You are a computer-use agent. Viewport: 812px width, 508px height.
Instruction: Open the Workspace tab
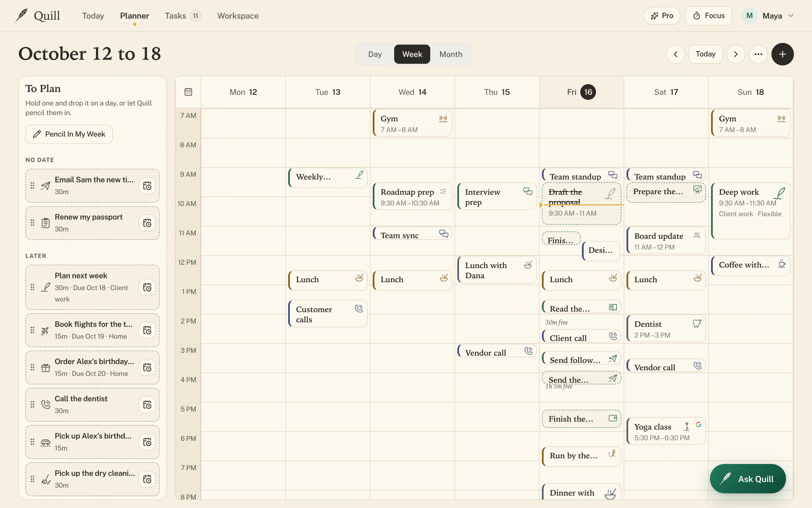point(238,16)
